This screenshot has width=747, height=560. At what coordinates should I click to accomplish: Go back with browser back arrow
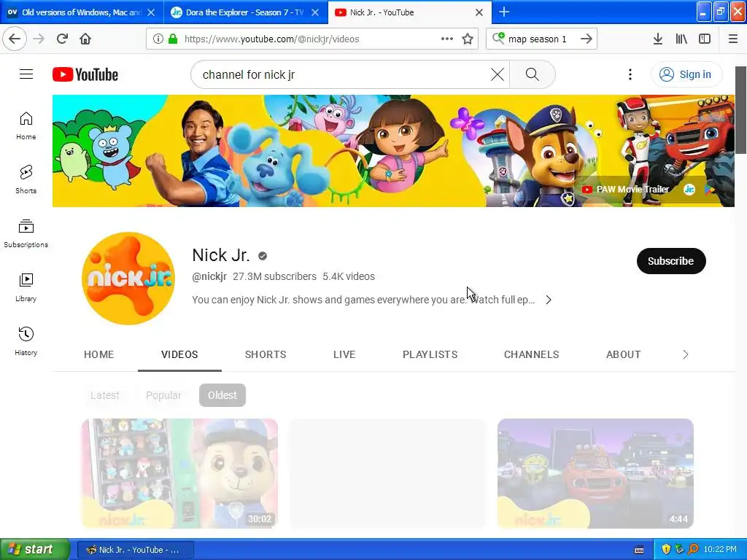click(x=15, y=39)
